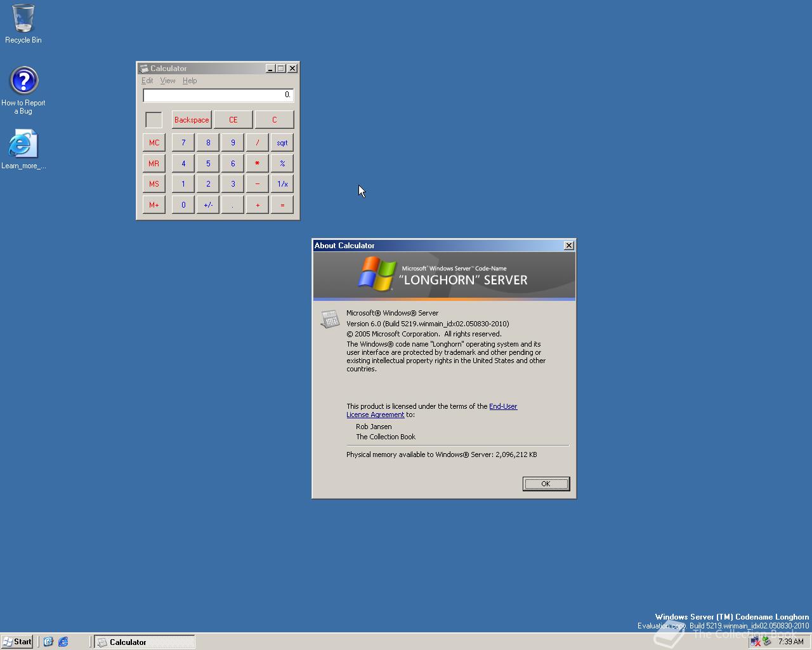Click digit 0 on the calculator
Image resolution: width=812 pixels, height=650 pixels.
pyautogui.click(x=183, y=205)
